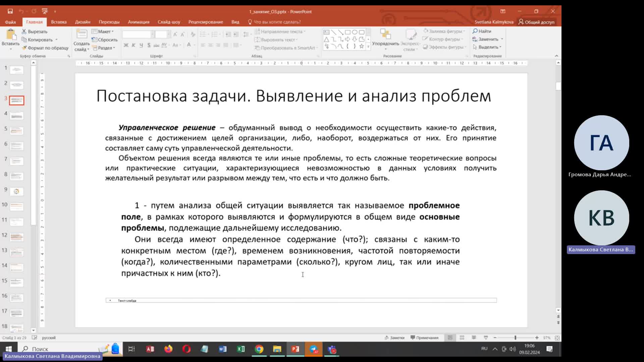Click the Share (Общий доступ) button
The image size is (644, 362).
(536, 22)
